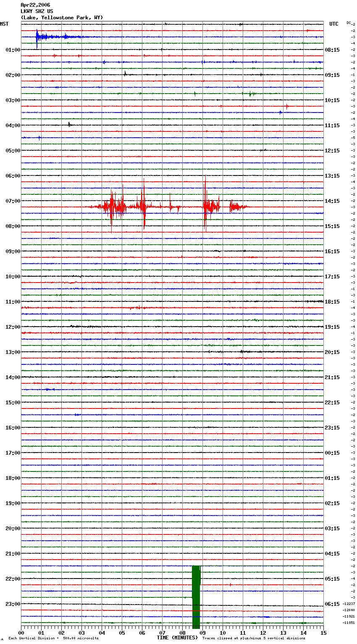This screenshot has width=357, height=644.
Task: Click the UTC timezone header
Action: tap(334, 24)
